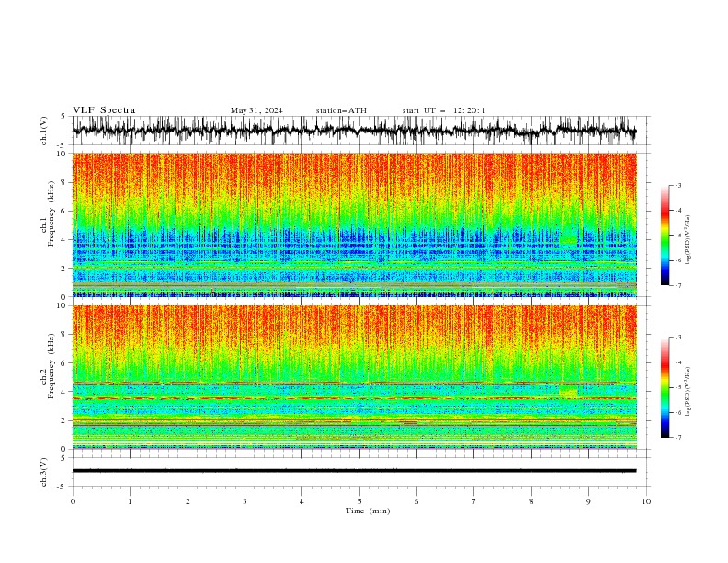Click the ch.2 'Frequency (kHz)' axis label
728x563 pixels.
click(x=51, y=366)
